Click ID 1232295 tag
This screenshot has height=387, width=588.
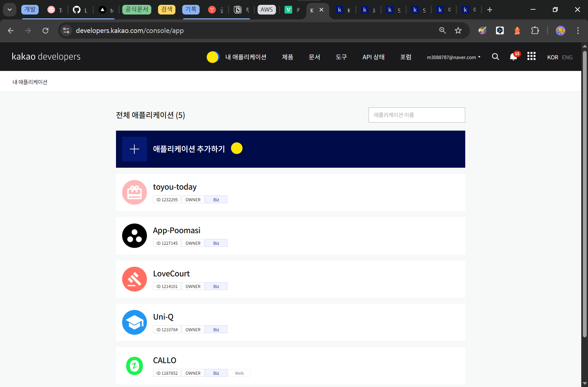(167, 200)
